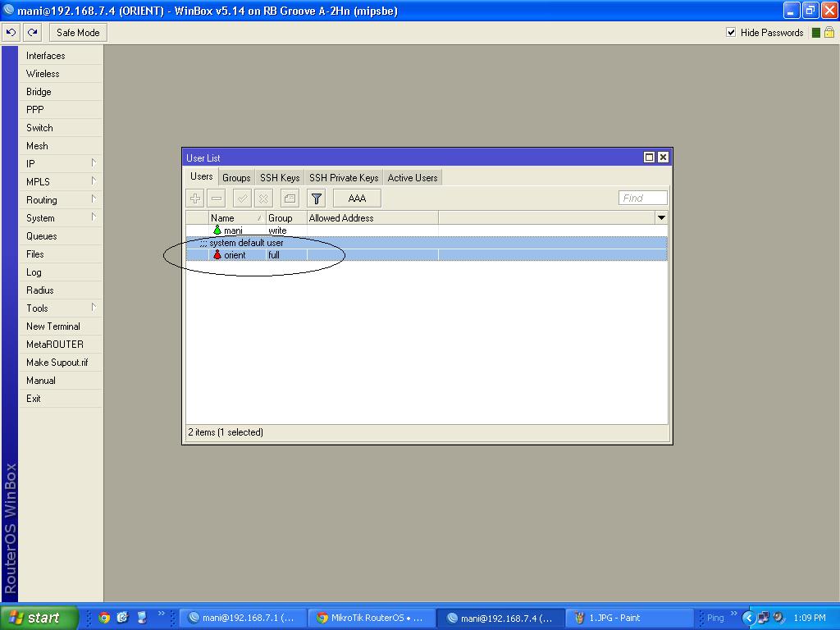Screen dimensions: 840x630
Task: Select the mani user row
Action: (427, 231)
